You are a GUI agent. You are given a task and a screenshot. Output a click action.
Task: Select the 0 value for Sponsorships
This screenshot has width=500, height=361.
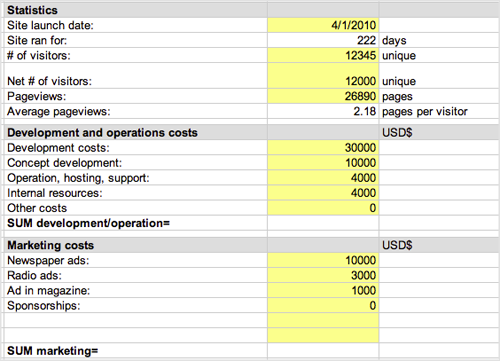pos(323,305)
